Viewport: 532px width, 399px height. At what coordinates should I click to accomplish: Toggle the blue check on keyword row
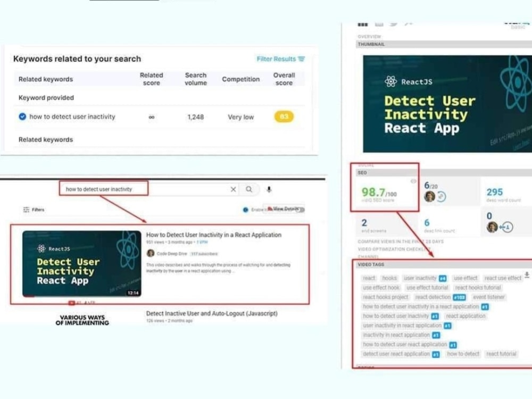tap(22, 117)
